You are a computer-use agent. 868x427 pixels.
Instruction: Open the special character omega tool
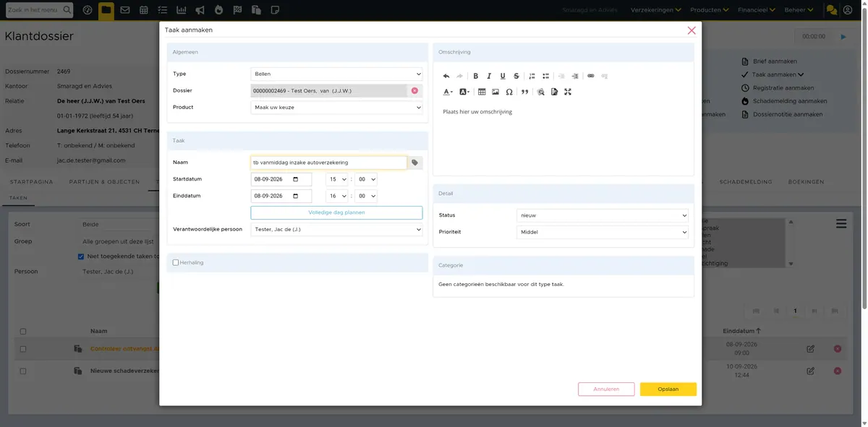(509, 92)
